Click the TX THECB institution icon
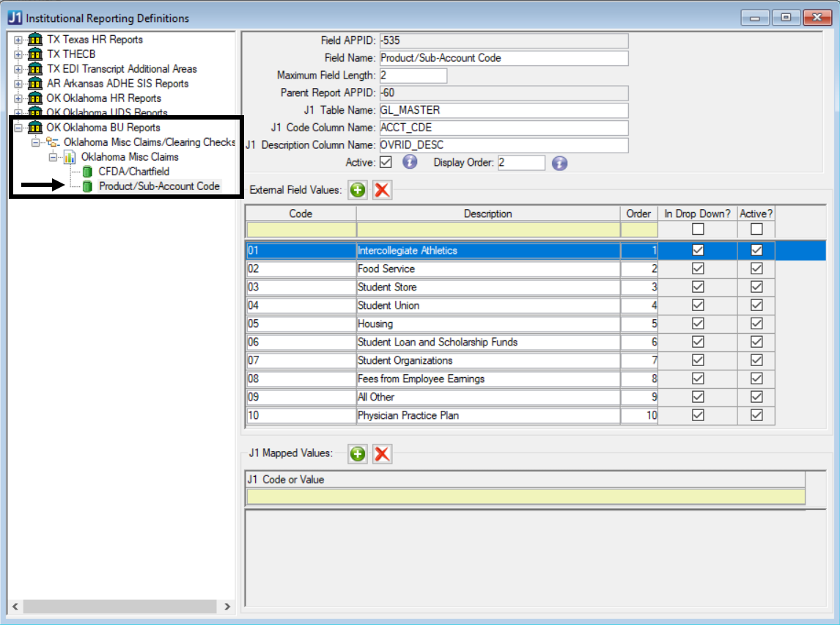840x625 pixels. pyautogui.click(x=34, y=54)
